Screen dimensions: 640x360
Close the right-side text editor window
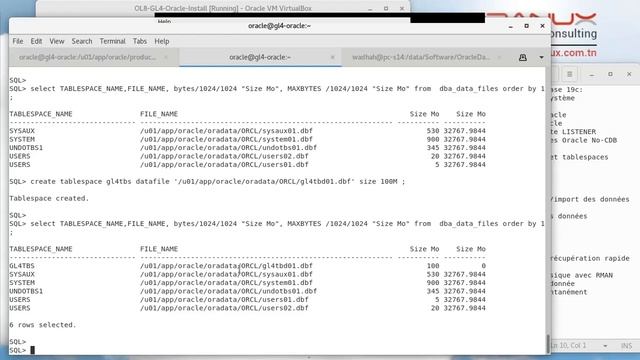(x=629, y=74)
